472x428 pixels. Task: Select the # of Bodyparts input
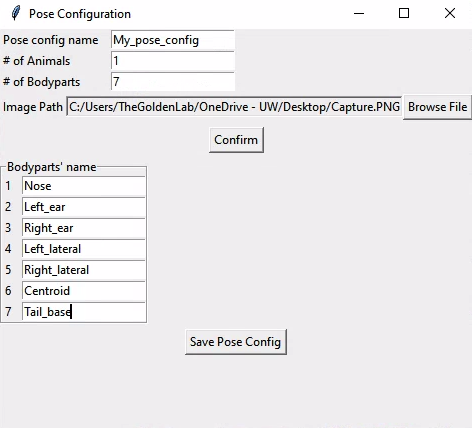[x=173, y=82]
